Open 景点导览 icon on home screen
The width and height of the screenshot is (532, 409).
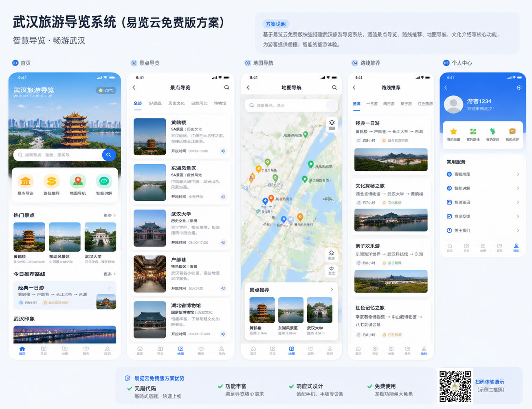(25, 181)
